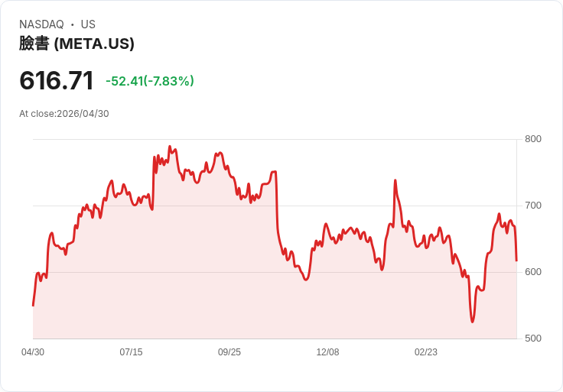Select the 07/15 date on x-axis
Screen dimensions: 563x392
pyautogui.click(x=131, y=352)
